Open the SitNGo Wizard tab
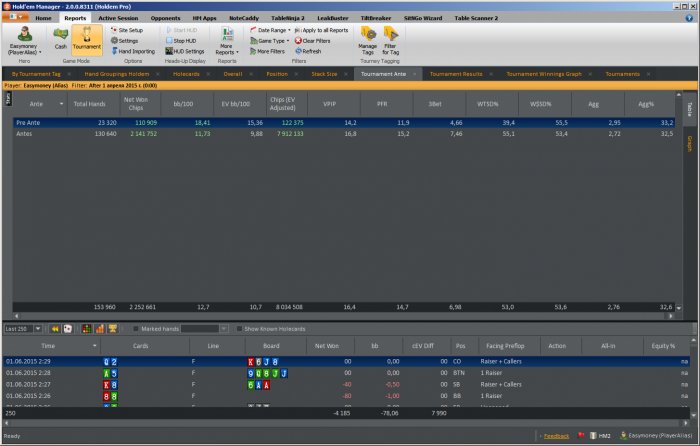The image size is (700, 446). (x=423, y=18)
